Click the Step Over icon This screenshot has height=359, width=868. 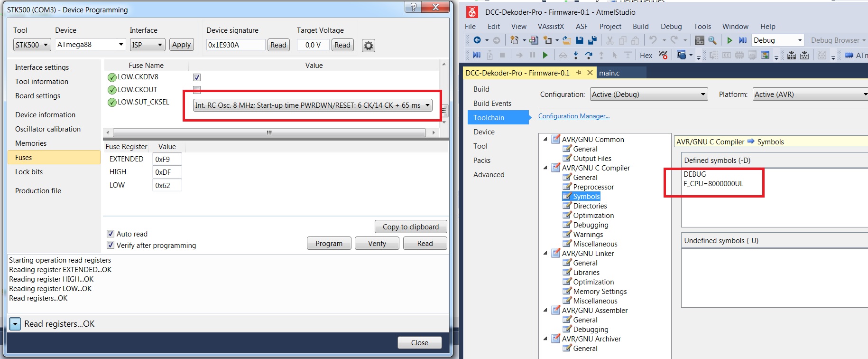tap(589, 55)
